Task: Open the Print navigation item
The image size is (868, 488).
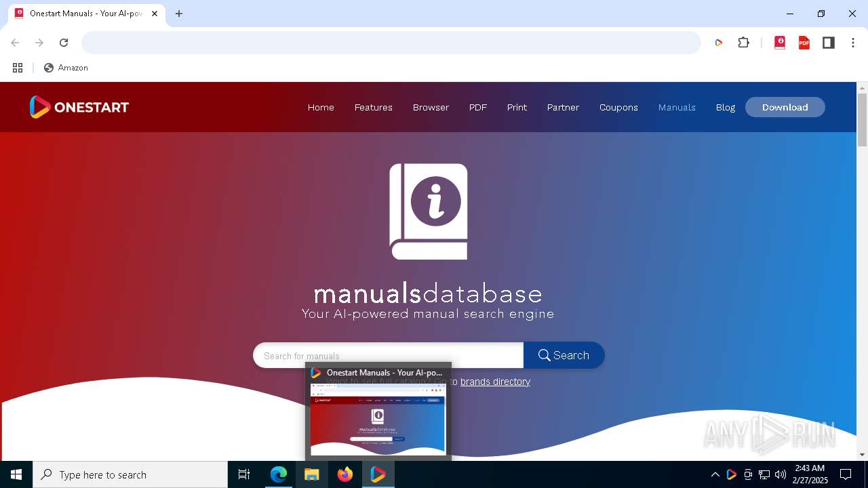Action: [517, 107]
